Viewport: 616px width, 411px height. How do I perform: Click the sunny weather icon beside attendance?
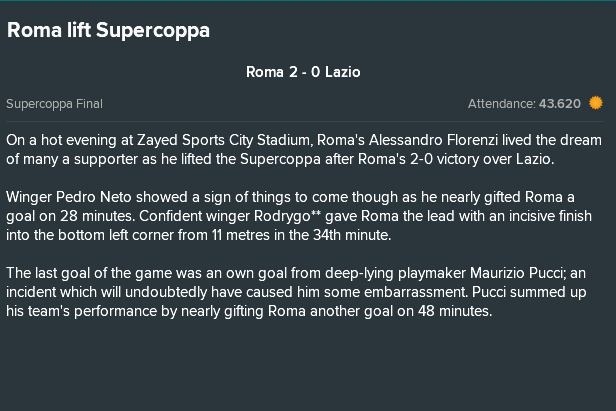596,103
